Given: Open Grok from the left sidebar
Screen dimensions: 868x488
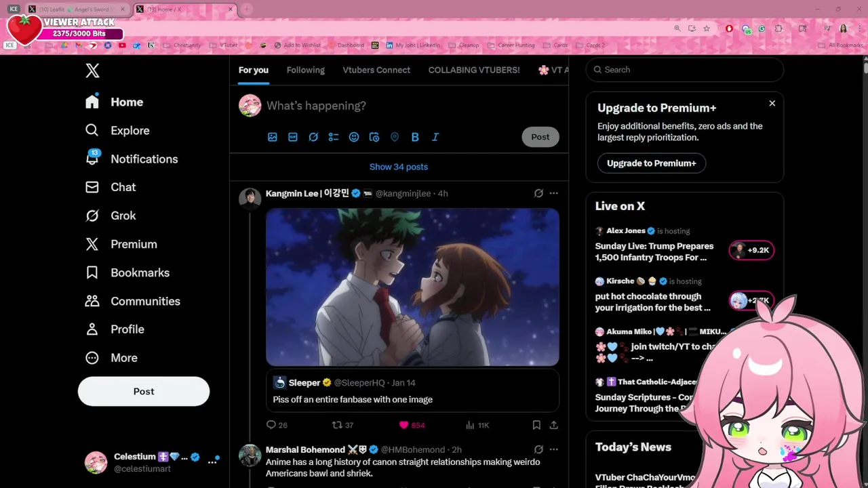Looking at the screenshot, I should [111, 216].
